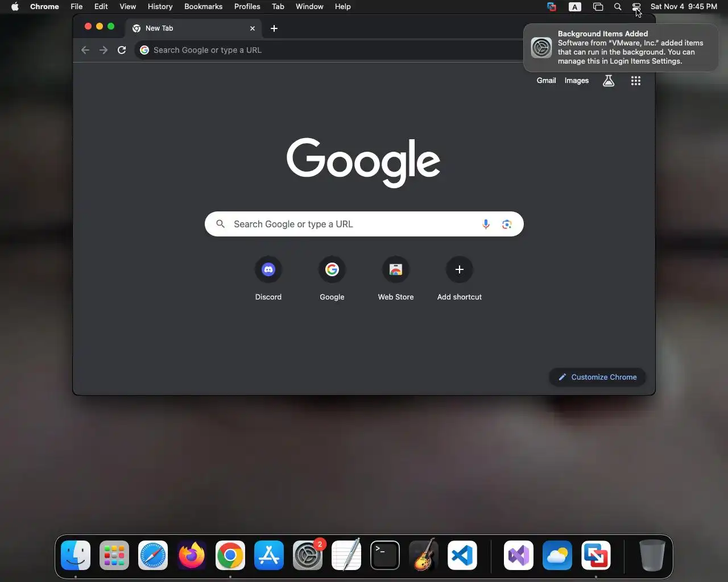Screen dimensions: 728x582
Task: Click the Stage Manager menu bar icon
Action: point(598,7)
